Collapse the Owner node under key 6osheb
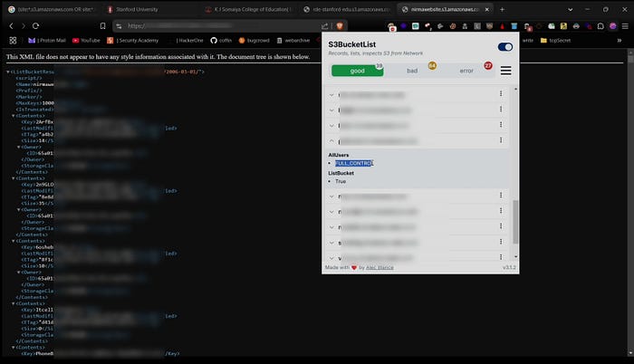634x364 pixels. click(19, 273)
